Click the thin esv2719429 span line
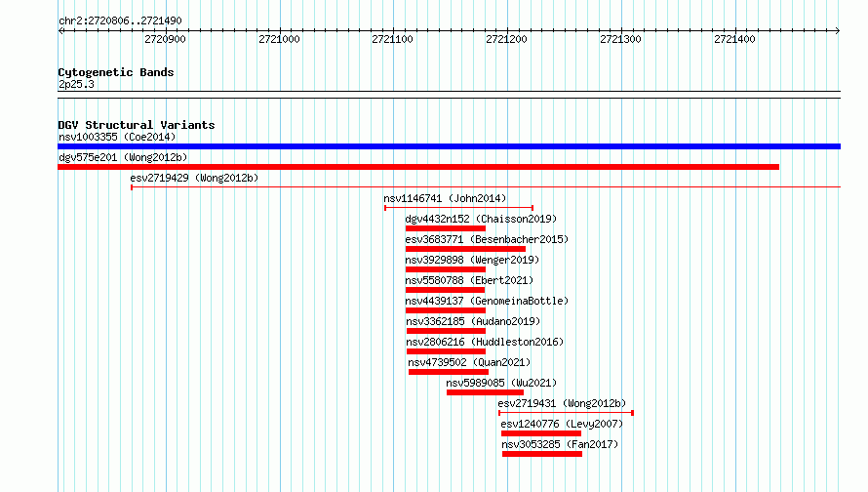Screen dimensions: 868x492 pos(486,187)
